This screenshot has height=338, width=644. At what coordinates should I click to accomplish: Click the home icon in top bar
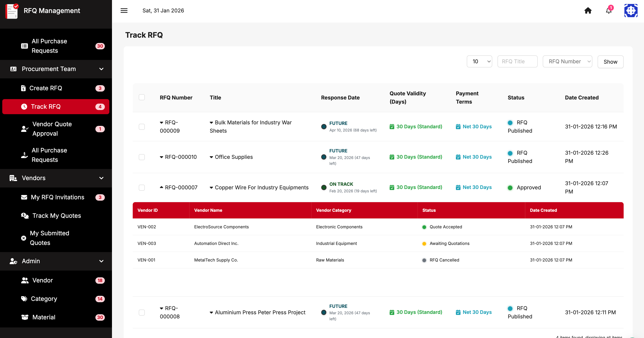point(588,11)
